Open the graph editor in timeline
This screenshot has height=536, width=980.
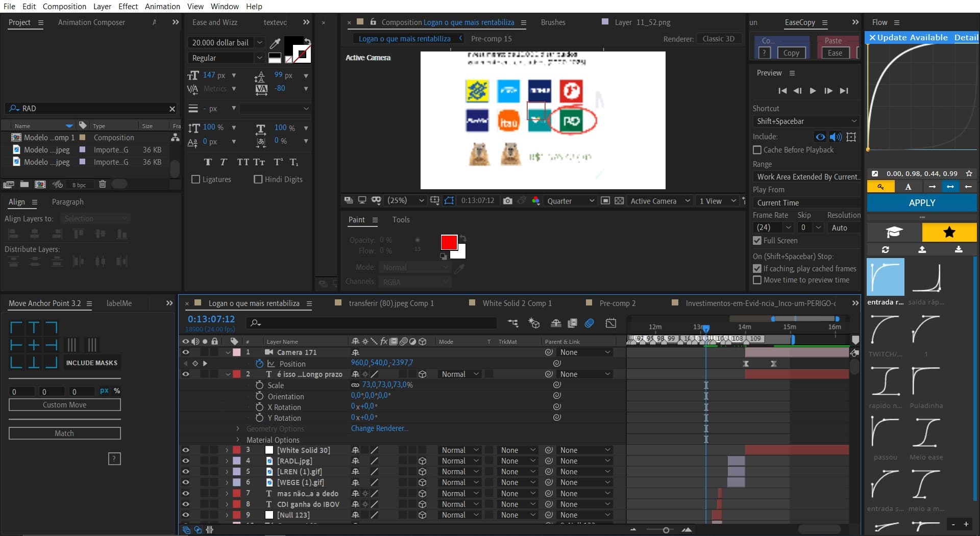point(611,323)
